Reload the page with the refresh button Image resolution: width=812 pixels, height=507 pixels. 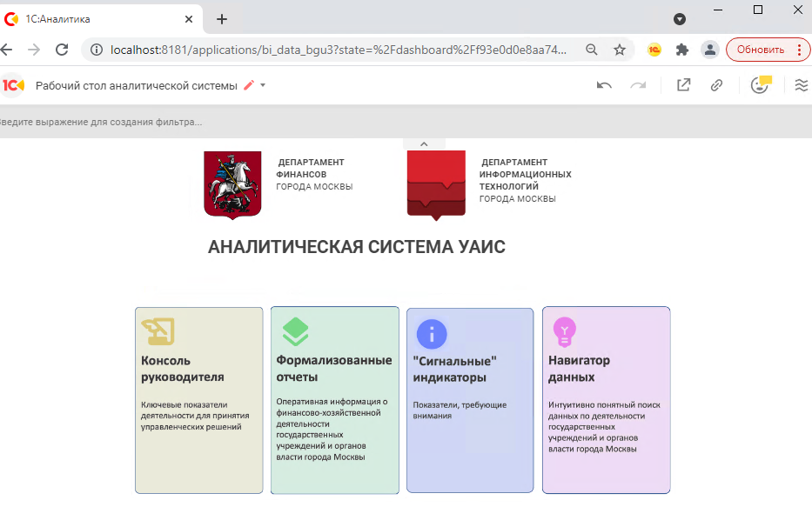click(62, 50)
